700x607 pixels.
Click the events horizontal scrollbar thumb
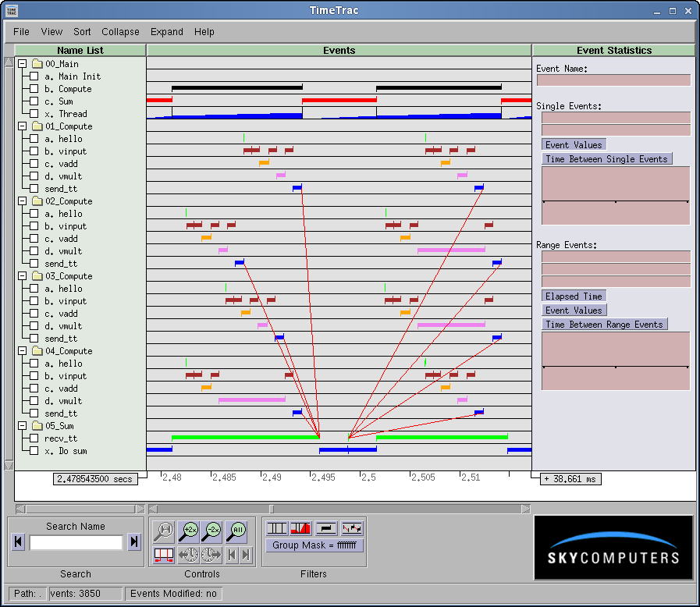(272, 509)
